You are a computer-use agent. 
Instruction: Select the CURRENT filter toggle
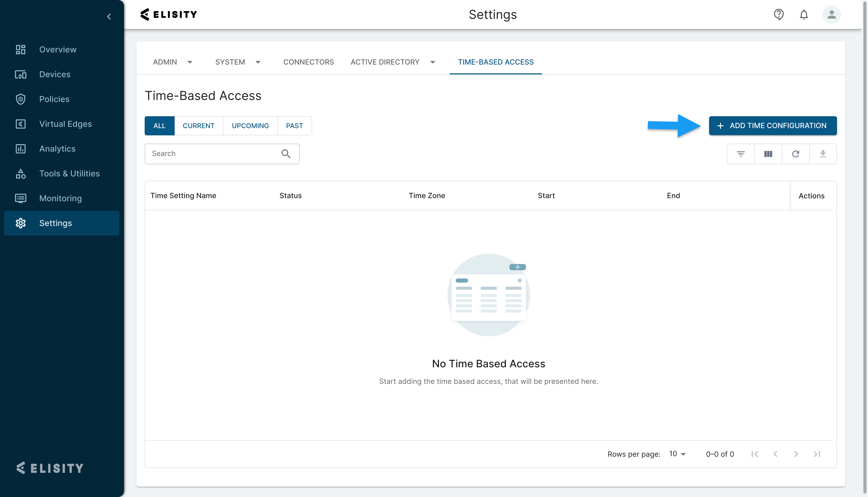tap(198, 126)
